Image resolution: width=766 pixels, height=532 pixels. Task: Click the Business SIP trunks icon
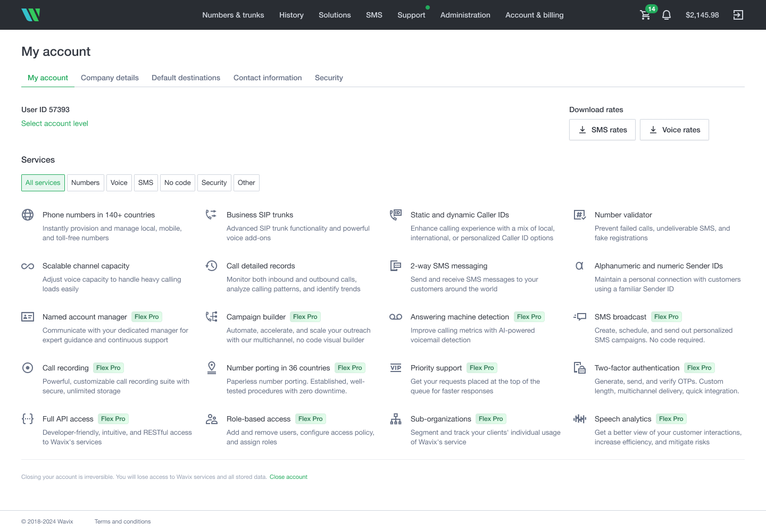pyautogui.click(x=211, y=215)
